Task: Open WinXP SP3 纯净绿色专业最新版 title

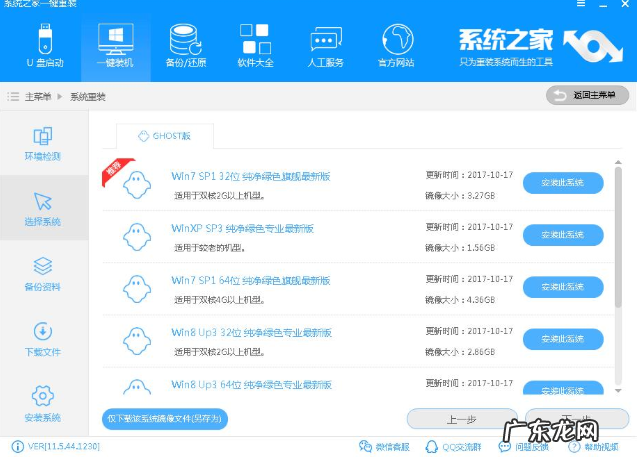Action: (243, 228)
